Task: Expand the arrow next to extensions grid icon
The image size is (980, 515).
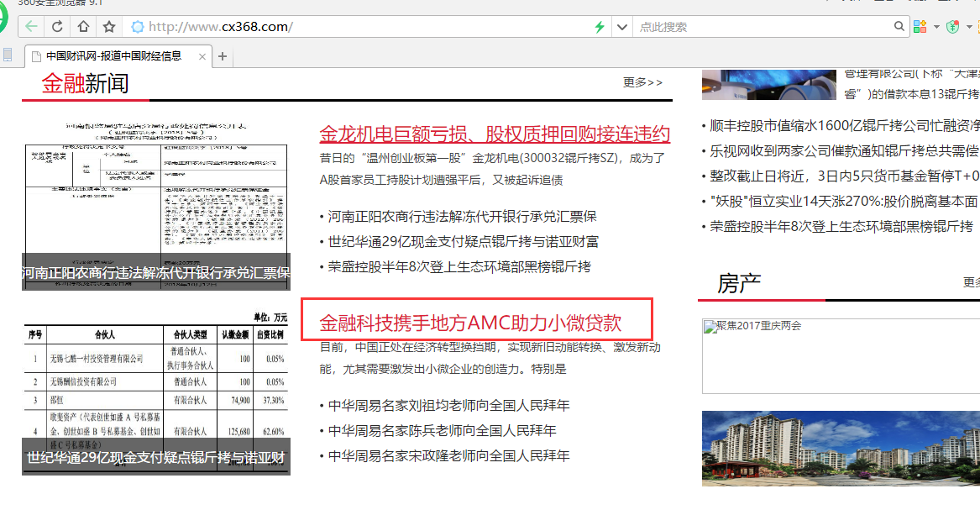Action: coord(936,27)
